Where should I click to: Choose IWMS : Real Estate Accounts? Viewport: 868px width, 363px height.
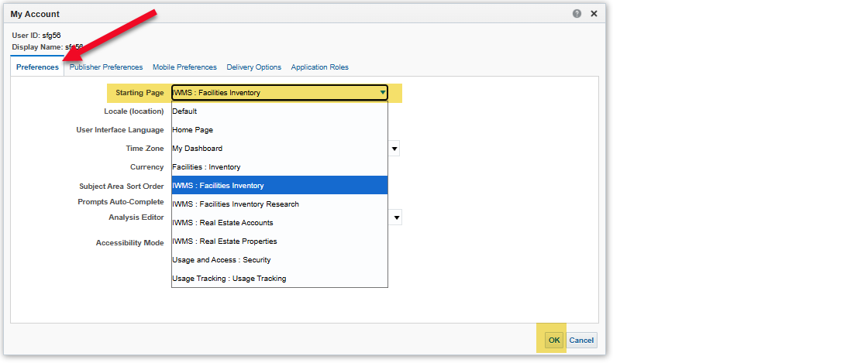[x=279, y=223]
